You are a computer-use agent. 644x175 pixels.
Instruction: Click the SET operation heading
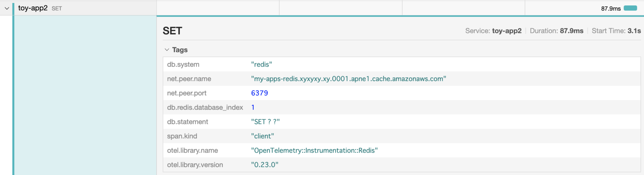(x=172, y=31)
